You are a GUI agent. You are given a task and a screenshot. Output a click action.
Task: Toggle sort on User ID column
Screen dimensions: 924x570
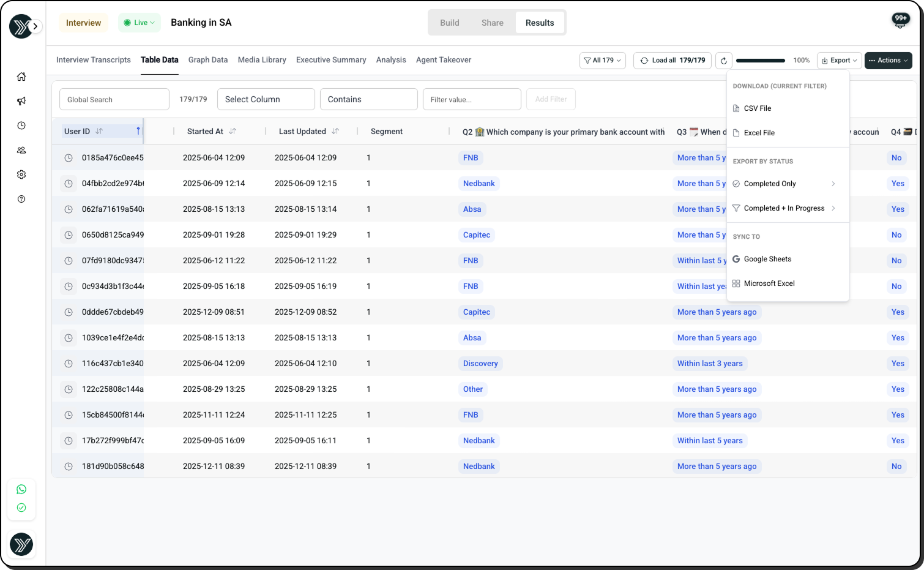click(x=99, y=132)
